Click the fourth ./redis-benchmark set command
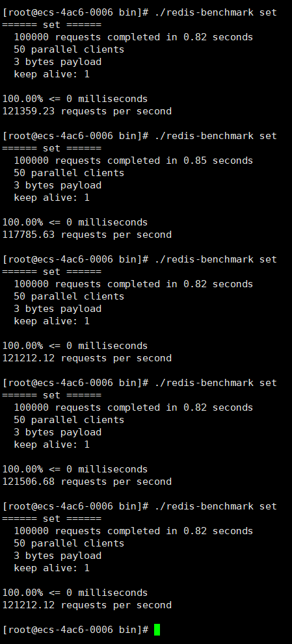 coord(215,383)
